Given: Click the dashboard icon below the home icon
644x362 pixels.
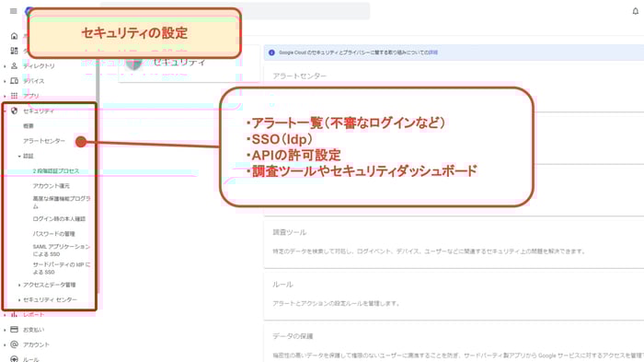Looking at the screenshot, I should (14, 51).
